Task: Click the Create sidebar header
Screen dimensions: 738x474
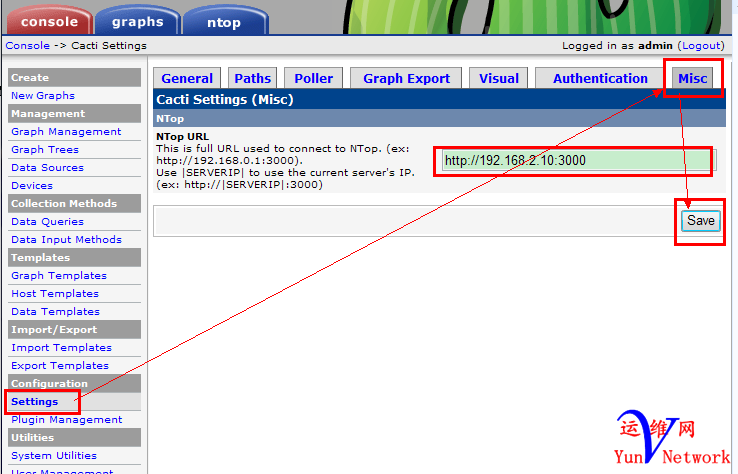Action: 74,78
